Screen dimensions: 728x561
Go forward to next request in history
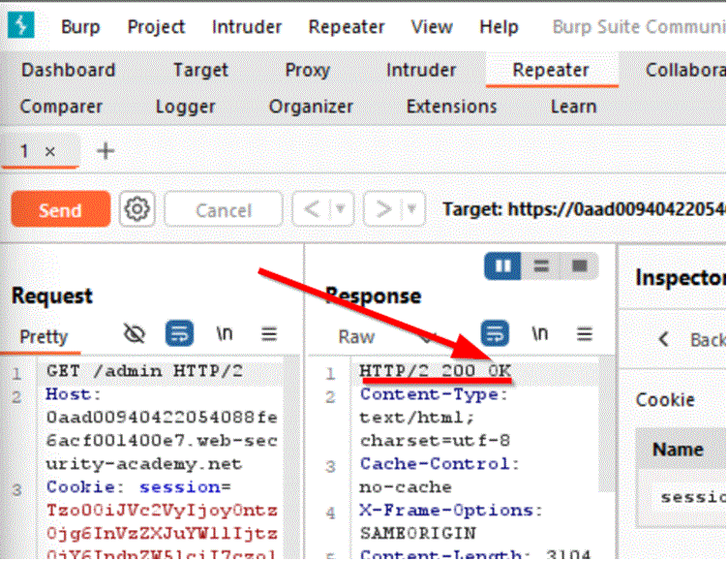pos(383,208)
